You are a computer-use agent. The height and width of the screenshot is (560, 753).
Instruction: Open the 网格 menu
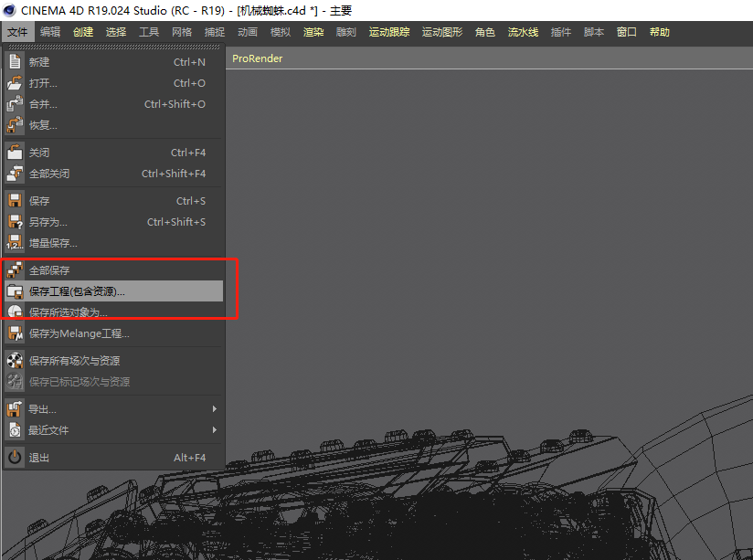click(x=182, y=32)
